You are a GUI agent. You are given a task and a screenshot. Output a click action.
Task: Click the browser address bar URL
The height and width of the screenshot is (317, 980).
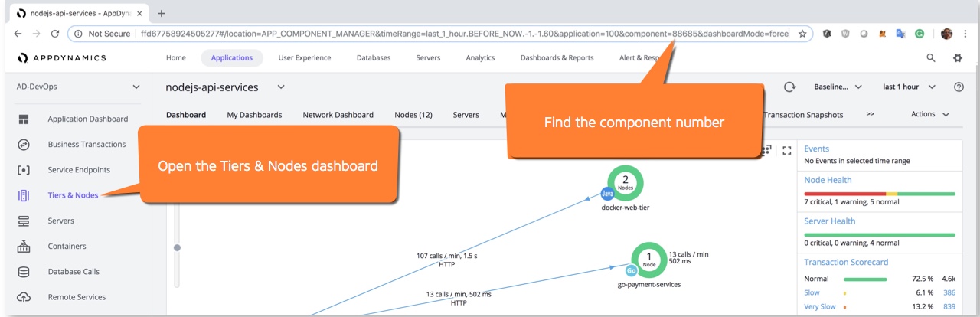tap(464, 34)
